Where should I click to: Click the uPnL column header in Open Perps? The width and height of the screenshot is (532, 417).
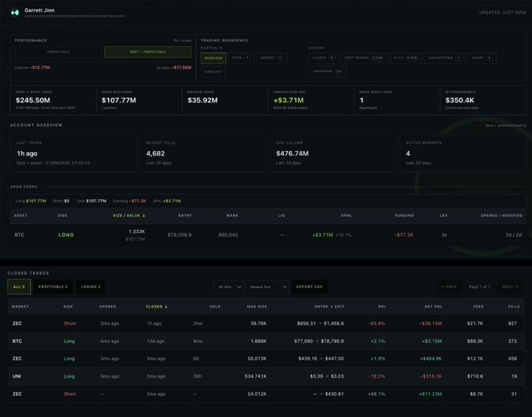tap(347, 215)
